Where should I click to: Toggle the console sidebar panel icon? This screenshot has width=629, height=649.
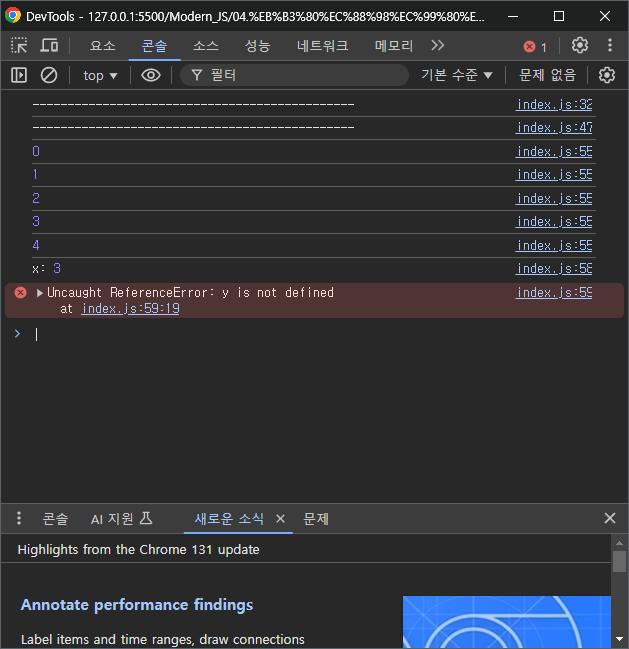click(x=19, y=75)
